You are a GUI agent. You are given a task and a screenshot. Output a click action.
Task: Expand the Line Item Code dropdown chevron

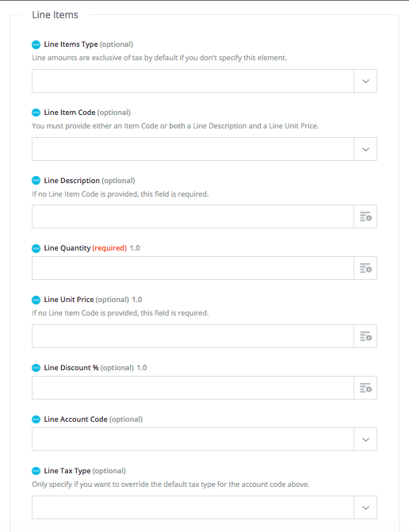(365, 149)
